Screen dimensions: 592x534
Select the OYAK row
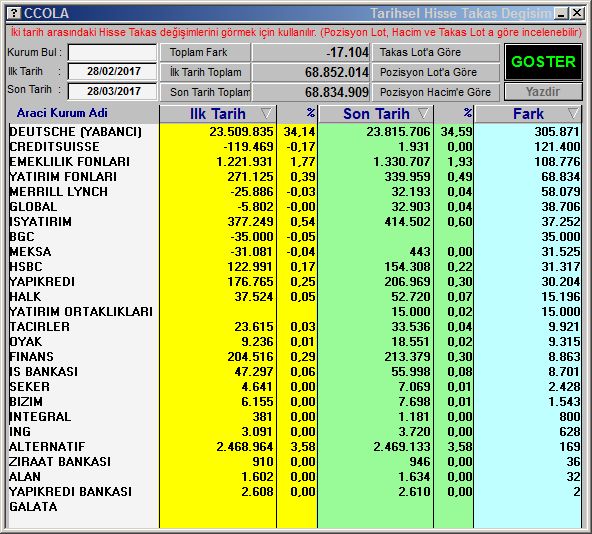tap(294, 342)
